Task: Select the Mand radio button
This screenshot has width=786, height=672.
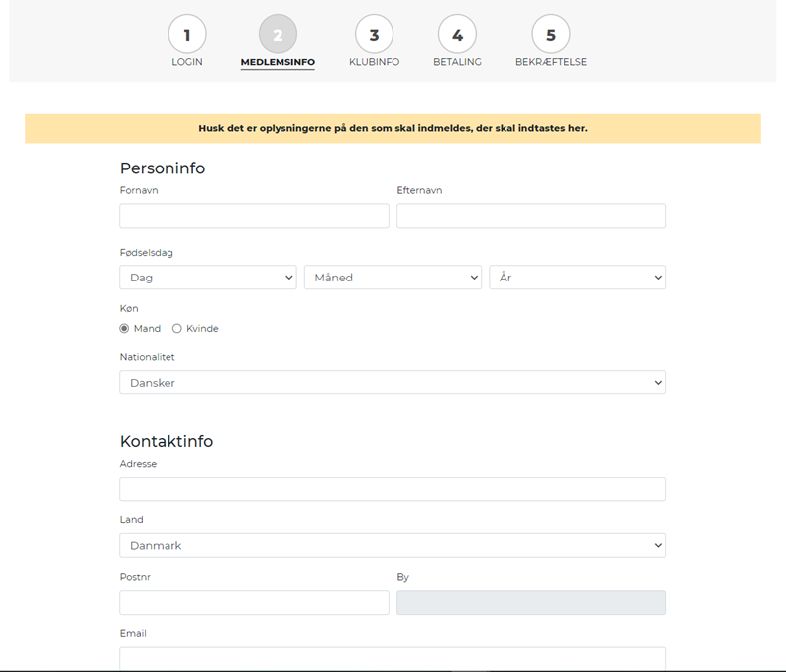Action: [124, 329]
